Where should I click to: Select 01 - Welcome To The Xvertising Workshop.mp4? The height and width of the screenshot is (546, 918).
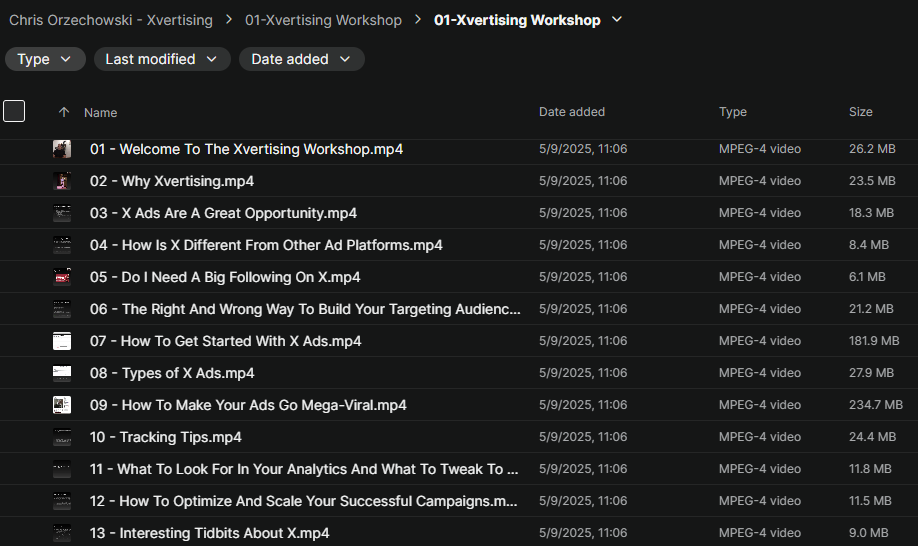[x=246, y=149]
